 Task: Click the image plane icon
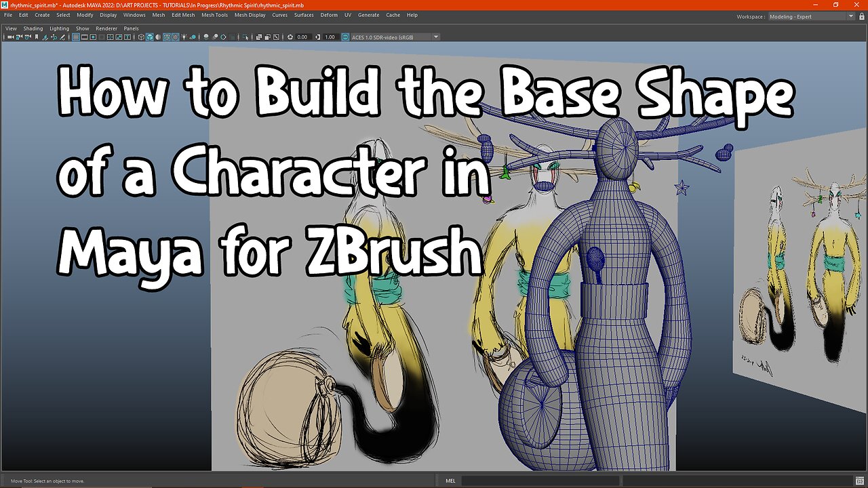pyautogui.click(x=45, y=37)
